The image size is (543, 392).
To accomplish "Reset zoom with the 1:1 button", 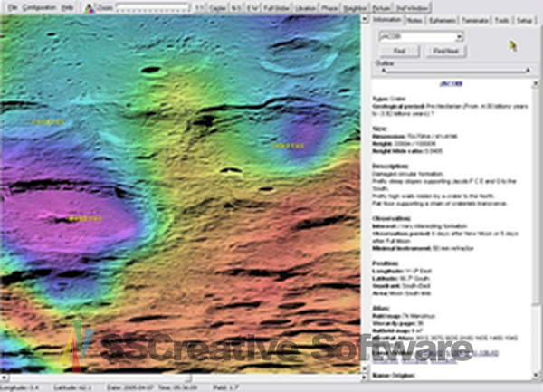I will (201, 7).
